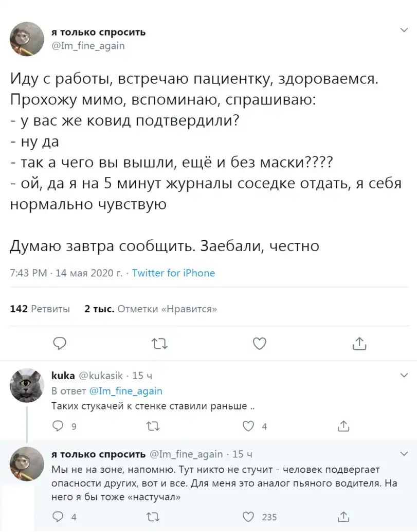Screen dimensions: 417x532
Task: Retweet kuka's reply
Action: [x=153, y=426]
